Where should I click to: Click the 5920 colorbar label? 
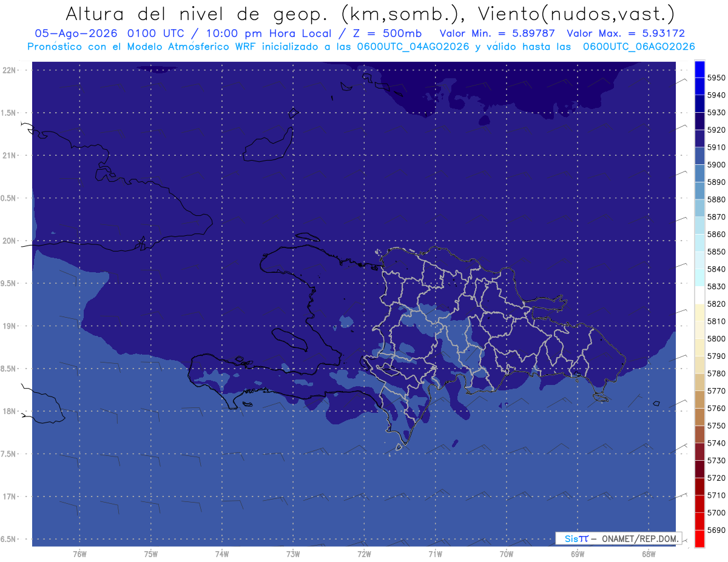point(716,130)
